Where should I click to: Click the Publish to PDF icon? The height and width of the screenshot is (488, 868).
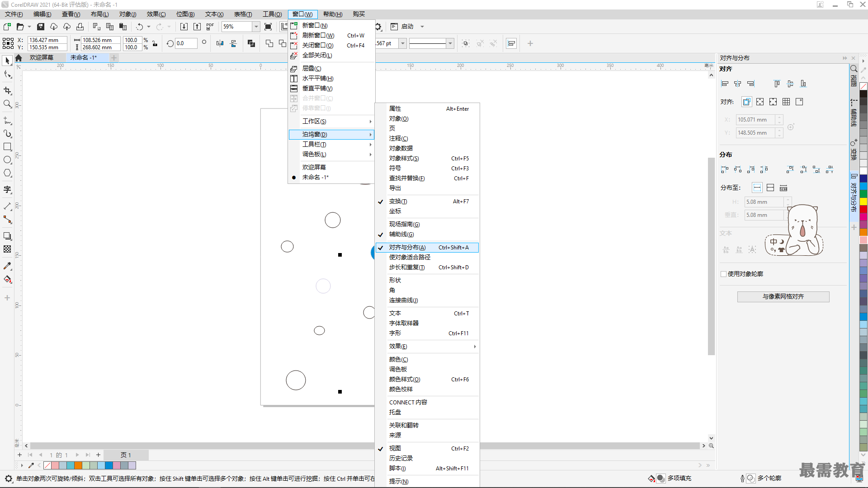210,27
